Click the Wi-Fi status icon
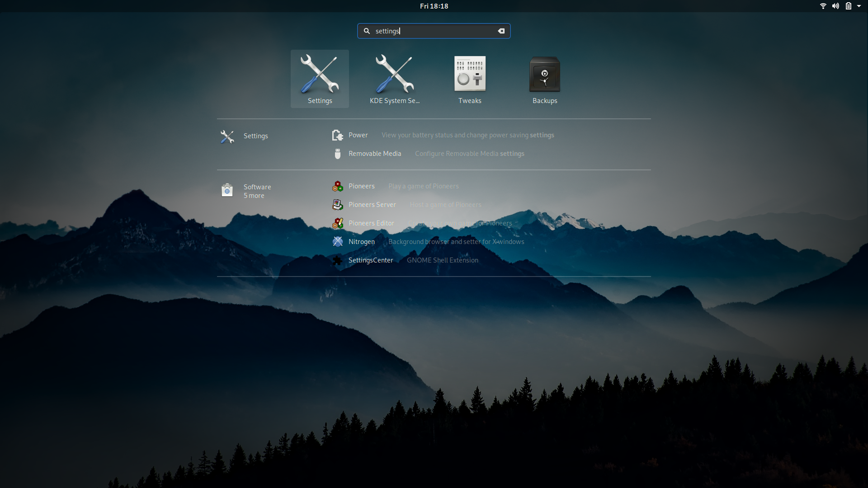The height and width of the screenshot is (488, 868). (823, 6)
